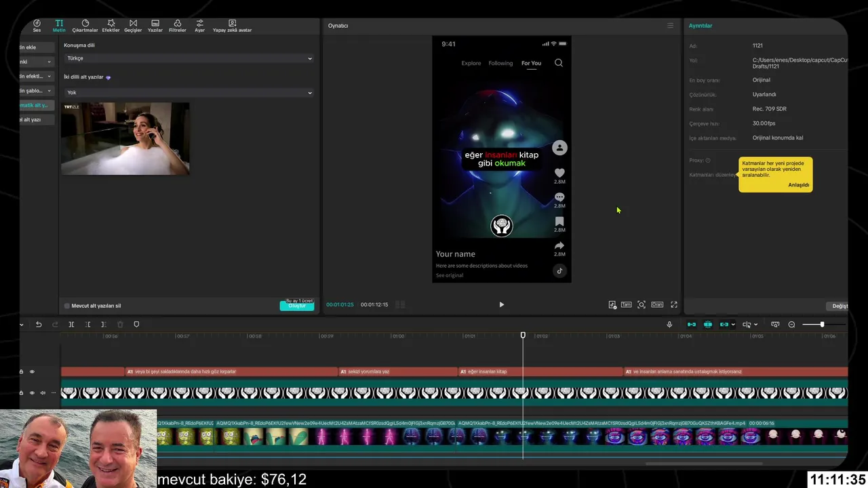The height and width of the screenshot is (488, 868).
Task: Open the Oynatıcı player menu icon
Action: pos(671,26)
